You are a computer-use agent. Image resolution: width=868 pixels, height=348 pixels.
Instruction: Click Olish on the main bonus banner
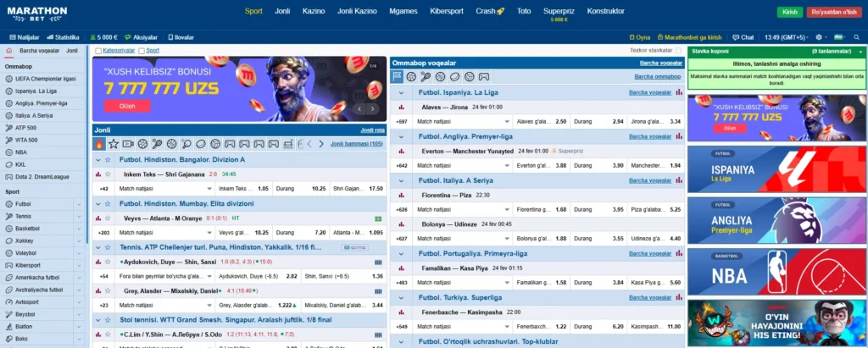click(127, 106)
